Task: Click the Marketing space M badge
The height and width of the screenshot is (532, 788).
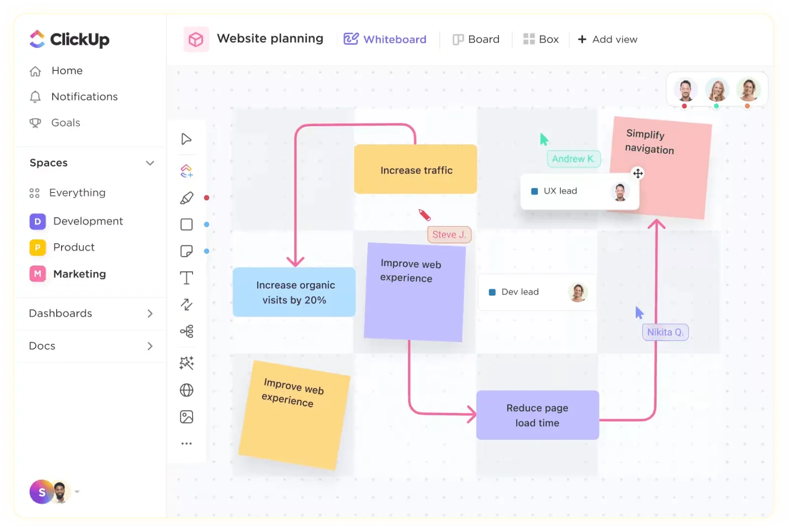Action: [x=38, y=274]
